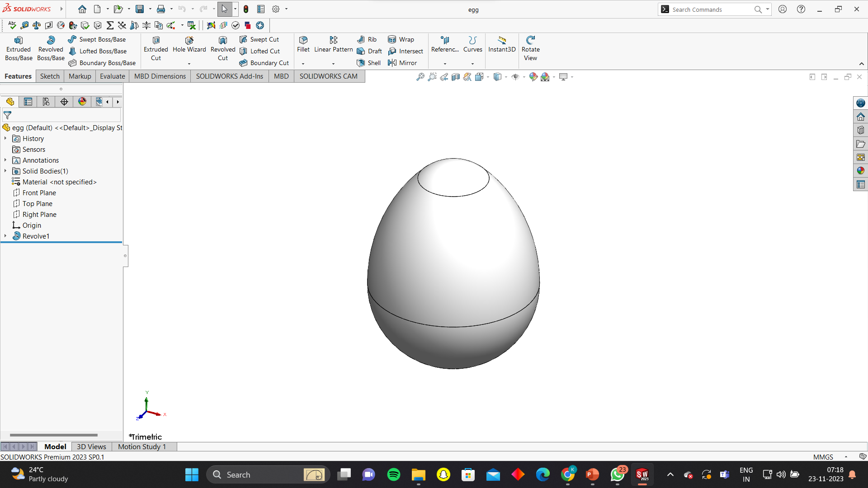The image size is (868, 488).
Task: Expand the Revolve1 feature node
Action: [5, 236]
